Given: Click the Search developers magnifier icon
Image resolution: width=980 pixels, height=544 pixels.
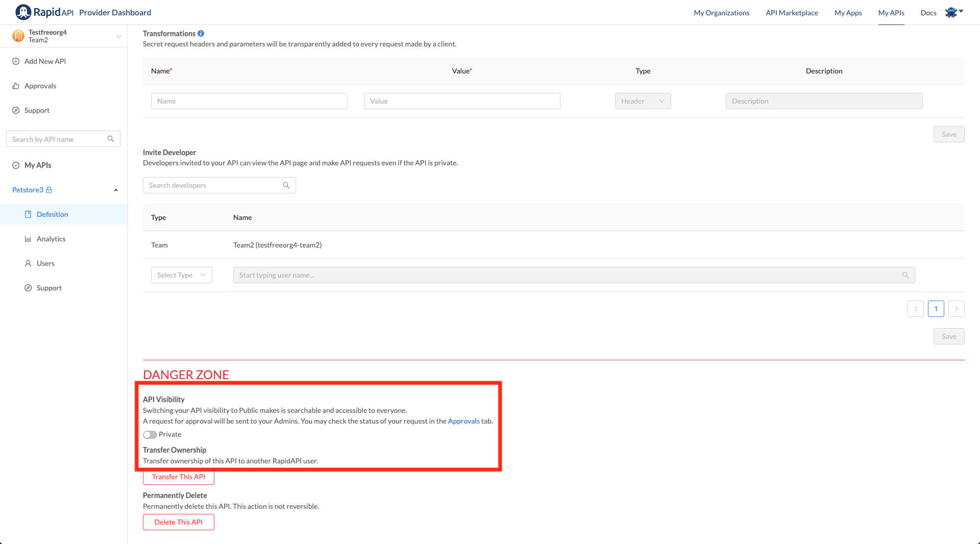Looking at the screenshot, I should pyautogui.click(x=286, y=185).
